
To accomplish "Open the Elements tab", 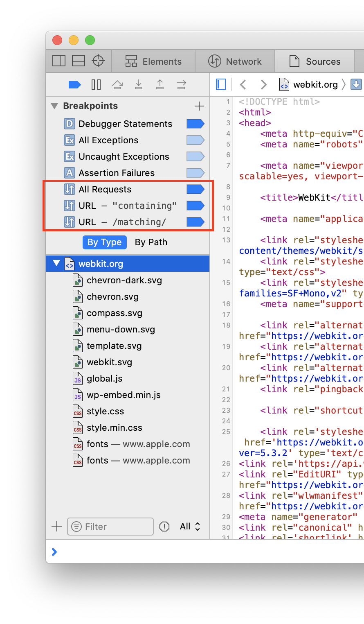I will [x=153, y=61].
